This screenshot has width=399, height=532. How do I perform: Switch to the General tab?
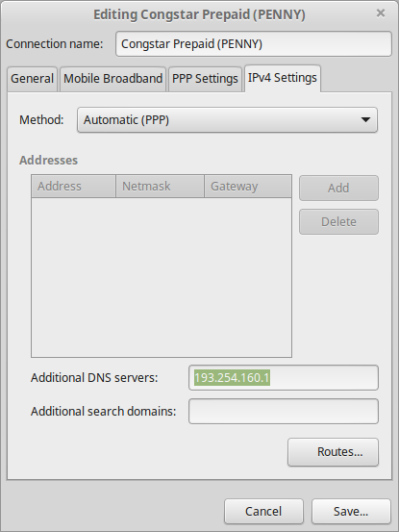[32, 79]
